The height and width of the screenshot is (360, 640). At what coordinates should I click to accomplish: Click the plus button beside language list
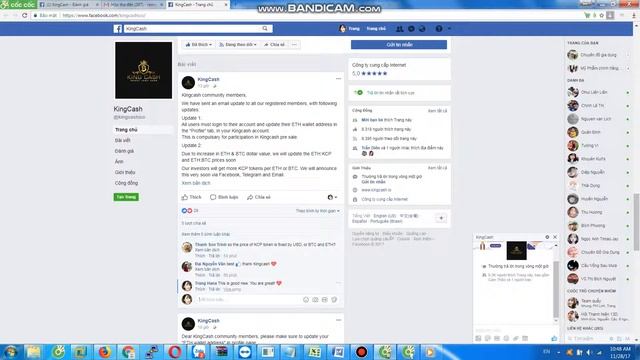tap(441, 218)
